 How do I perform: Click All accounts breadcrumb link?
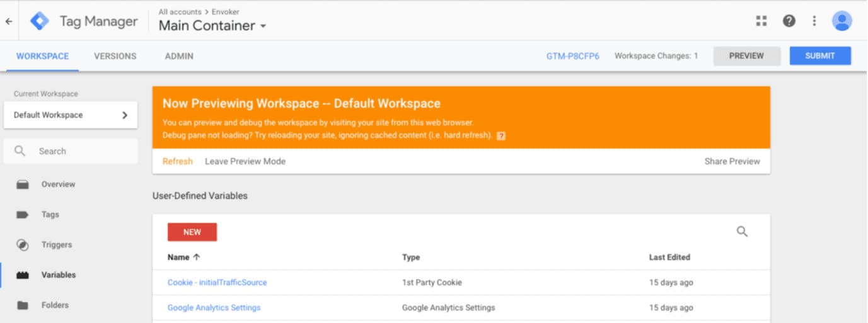[x=180, y=12]
